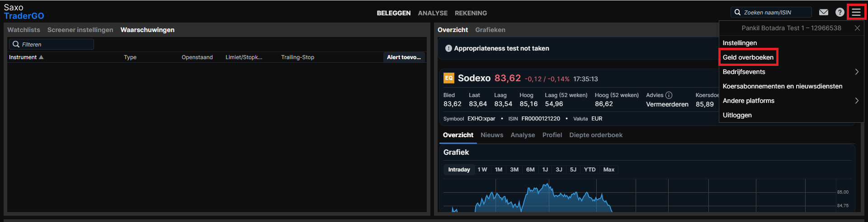Click the Vermeerderen advice value
The width and height of the screenshot is (868, 222).
point(667,104)
